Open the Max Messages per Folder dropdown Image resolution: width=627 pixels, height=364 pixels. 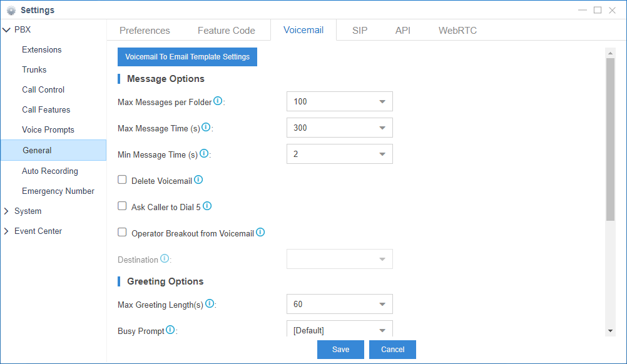pyautogui.click(x=339, y=101)
